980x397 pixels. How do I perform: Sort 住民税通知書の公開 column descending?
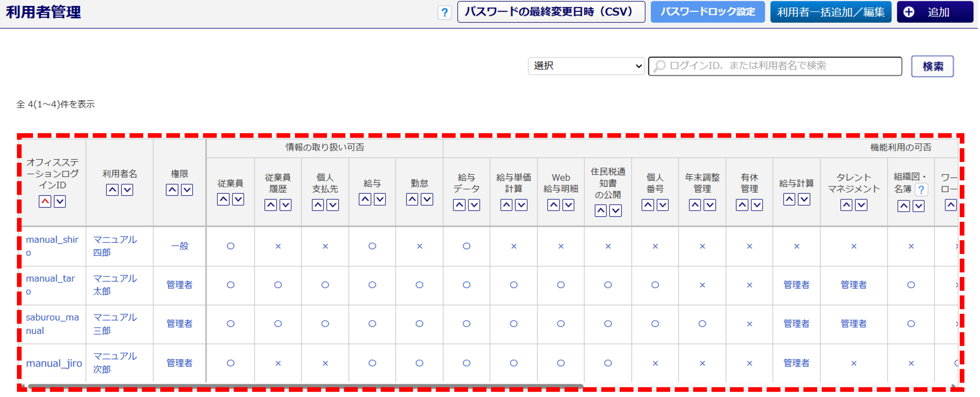click(616, 210)
